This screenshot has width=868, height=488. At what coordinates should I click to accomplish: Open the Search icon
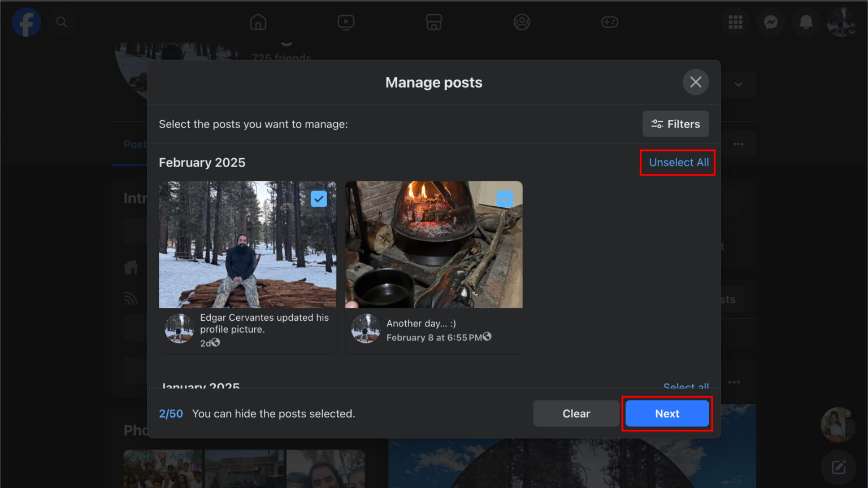(62, 22)
